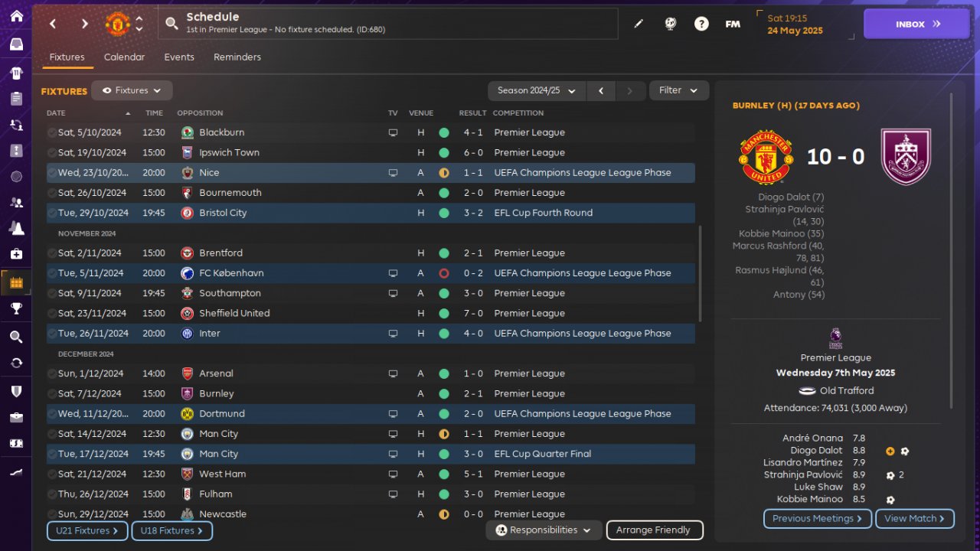This screenshot has height=551, width=980.
Task: Open U21 Fixtures
Action: (x=87, y=530)
